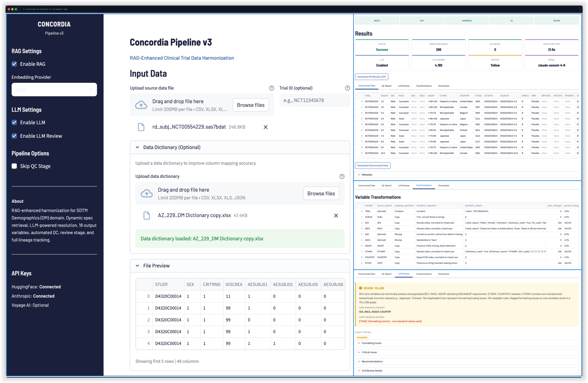The width and height of the screenshot is (588, 383).
Task: Click the cloud upload icon for source data
Action: click(141, 105)
